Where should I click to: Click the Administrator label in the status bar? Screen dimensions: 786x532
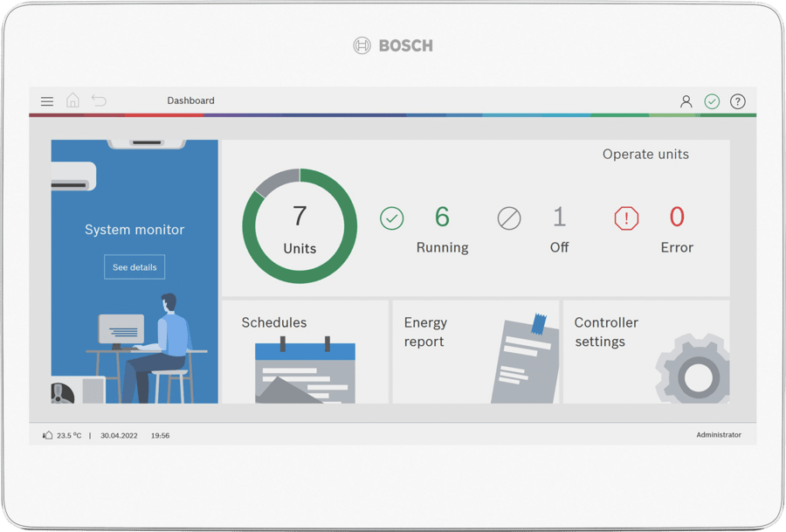click(720, 434)
